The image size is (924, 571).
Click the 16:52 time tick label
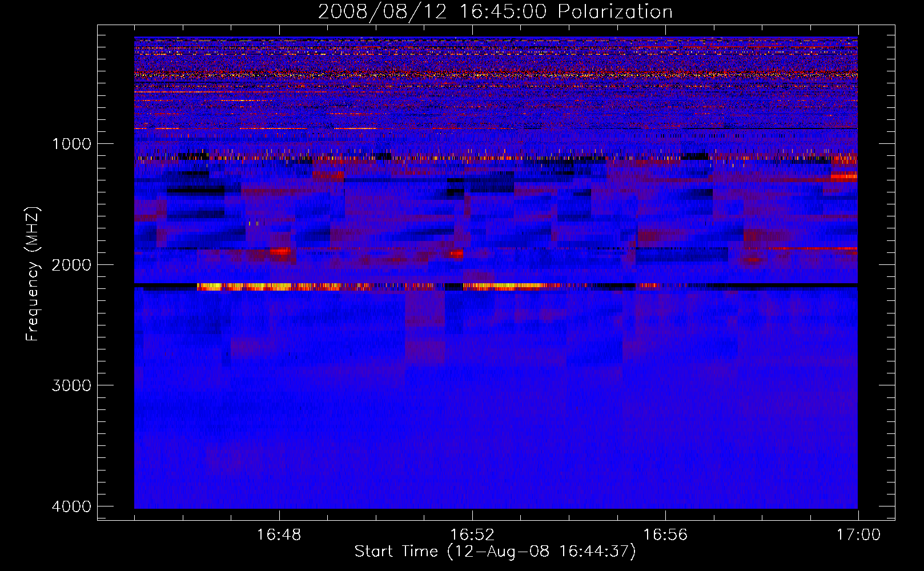472,535
